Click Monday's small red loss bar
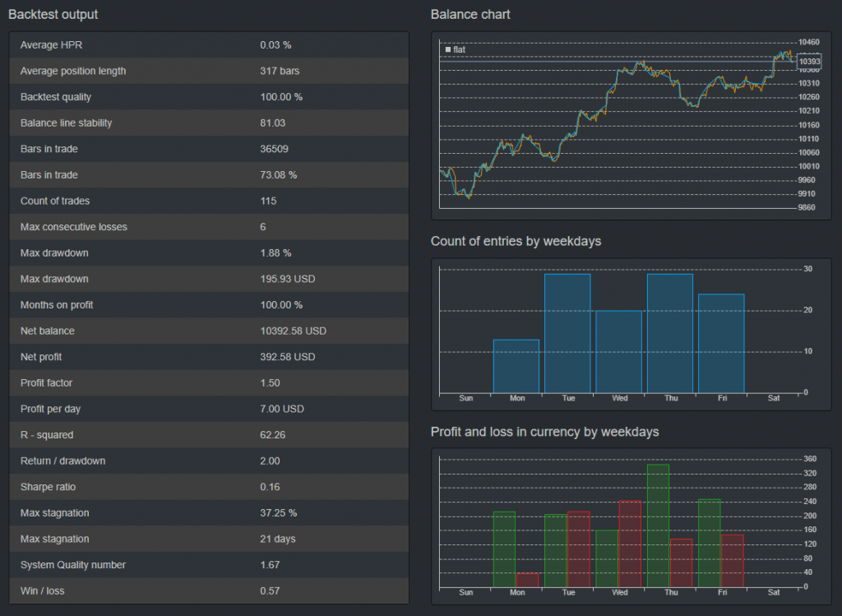842x616 pixels. click(x=527, y=581)
